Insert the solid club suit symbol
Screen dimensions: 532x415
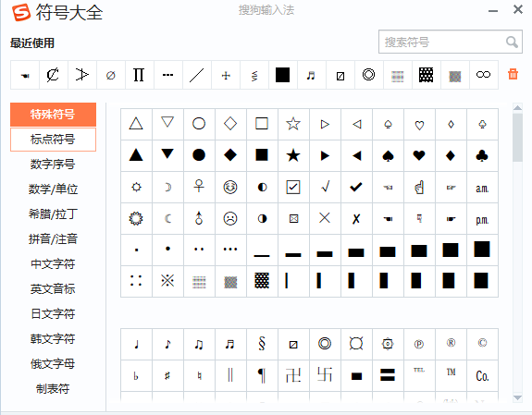click(482, 155)
